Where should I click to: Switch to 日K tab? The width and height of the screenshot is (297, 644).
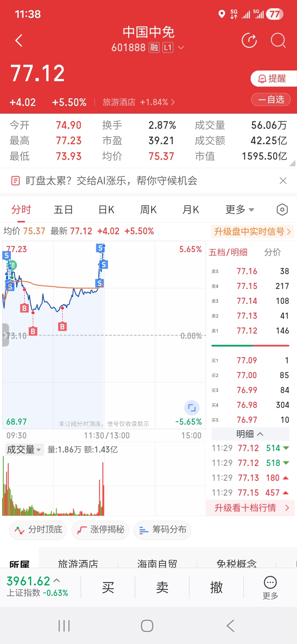[106, 210]
